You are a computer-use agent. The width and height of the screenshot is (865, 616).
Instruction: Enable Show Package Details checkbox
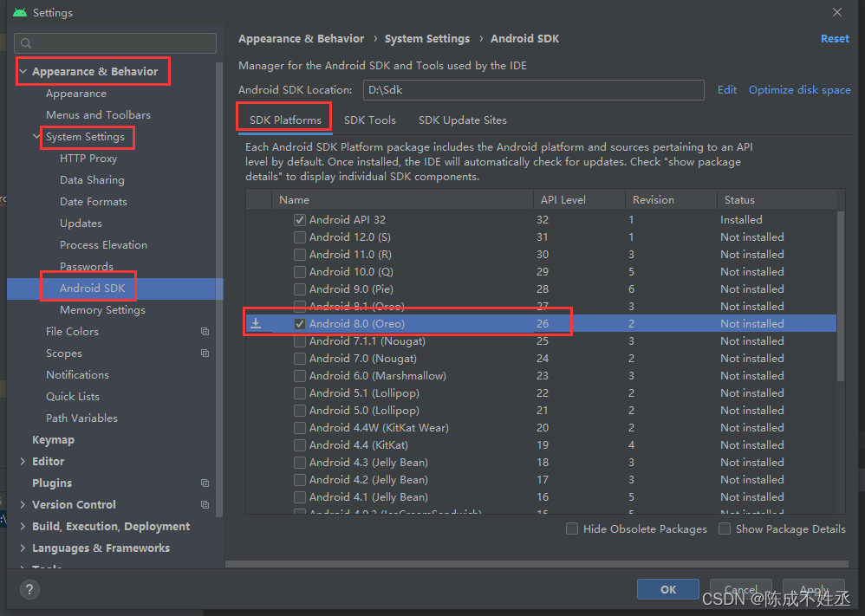tap(725, 528)
